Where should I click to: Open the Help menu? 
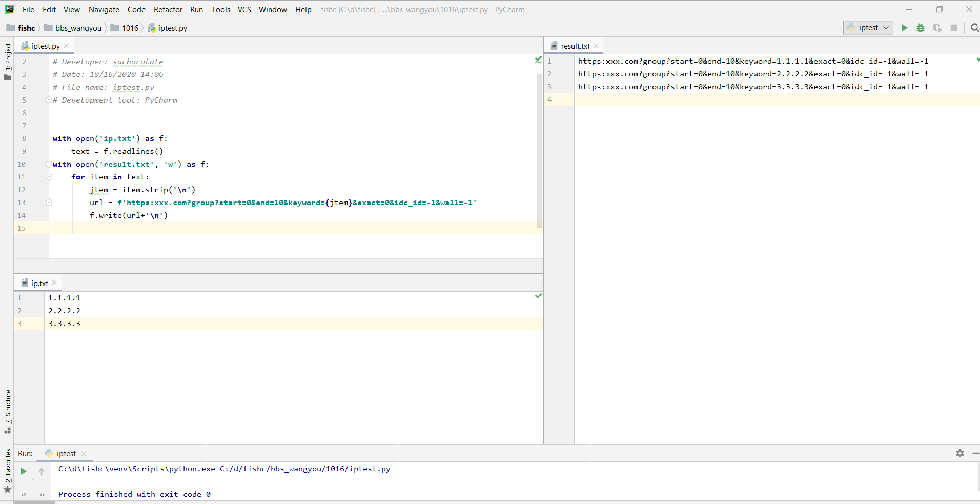(303, 10)
